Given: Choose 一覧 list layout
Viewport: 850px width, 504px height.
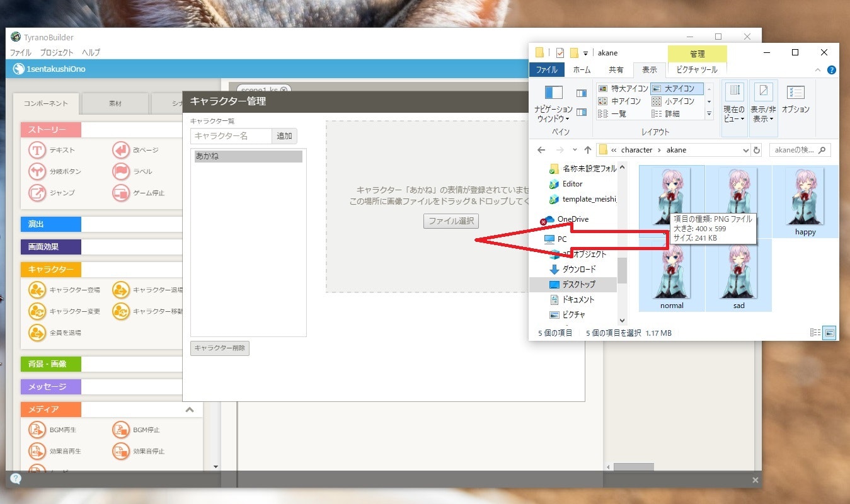Looking at the screenshot, I should pyautogui.click(x=612, y=113).
